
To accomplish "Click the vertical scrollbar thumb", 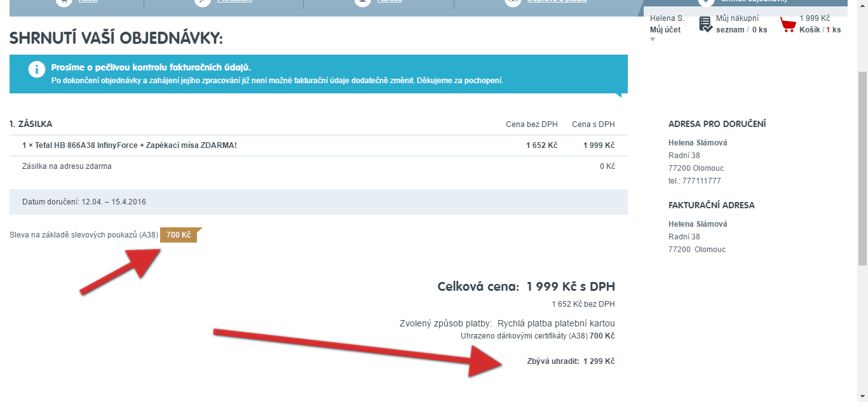I will pos(862,168).
